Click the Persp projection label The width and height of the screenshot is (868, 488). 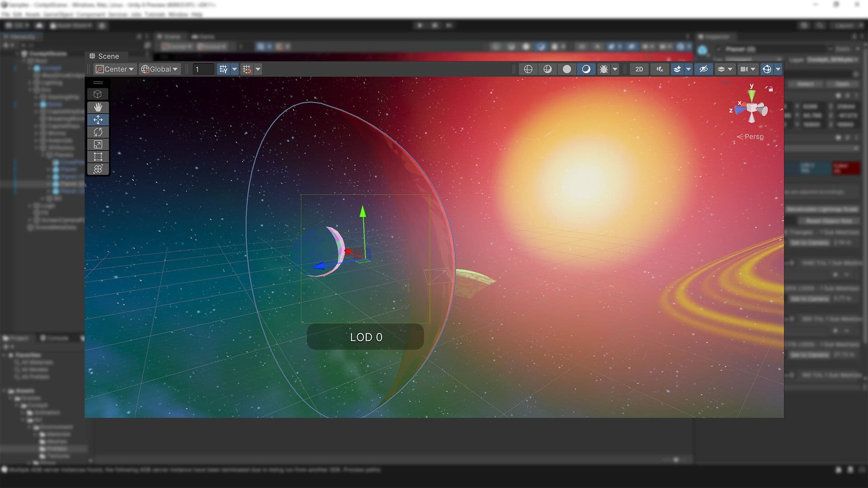pos(753,137)
